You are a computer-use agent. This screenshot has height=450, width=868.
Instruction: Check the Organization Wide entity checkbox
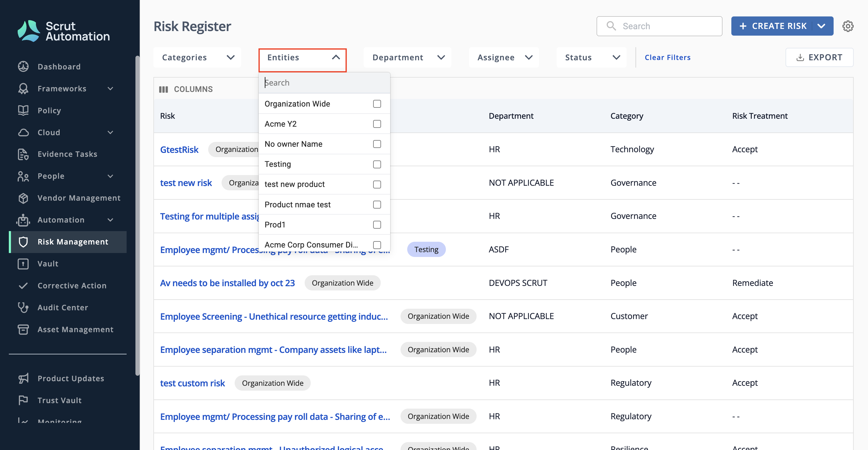point(377,104)
